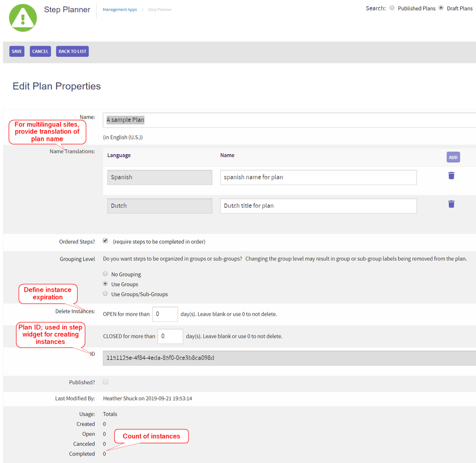Enable the Published checkbox
The width and height of the screenshot is (476, 463).
point(106,382)
